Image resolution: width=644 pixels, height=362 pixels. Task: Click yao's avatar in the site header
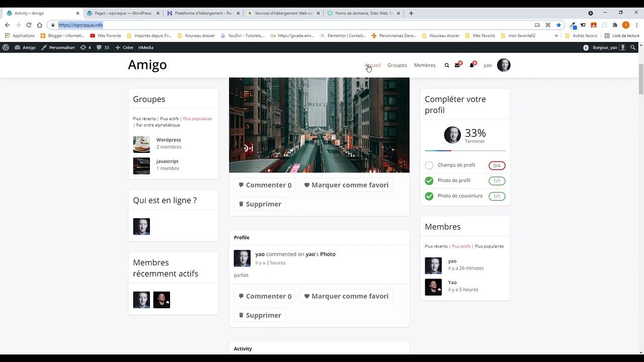(504, 65)
